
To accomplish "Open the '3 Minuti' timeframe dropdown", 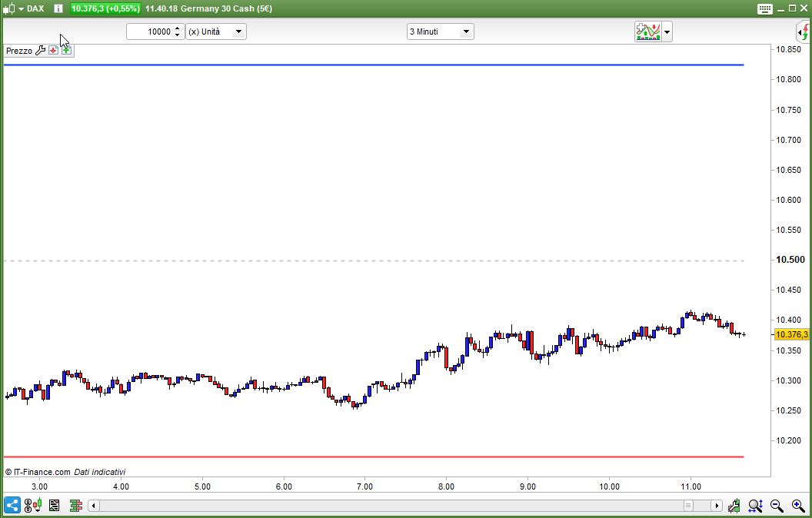I will (x=440, y=32).
